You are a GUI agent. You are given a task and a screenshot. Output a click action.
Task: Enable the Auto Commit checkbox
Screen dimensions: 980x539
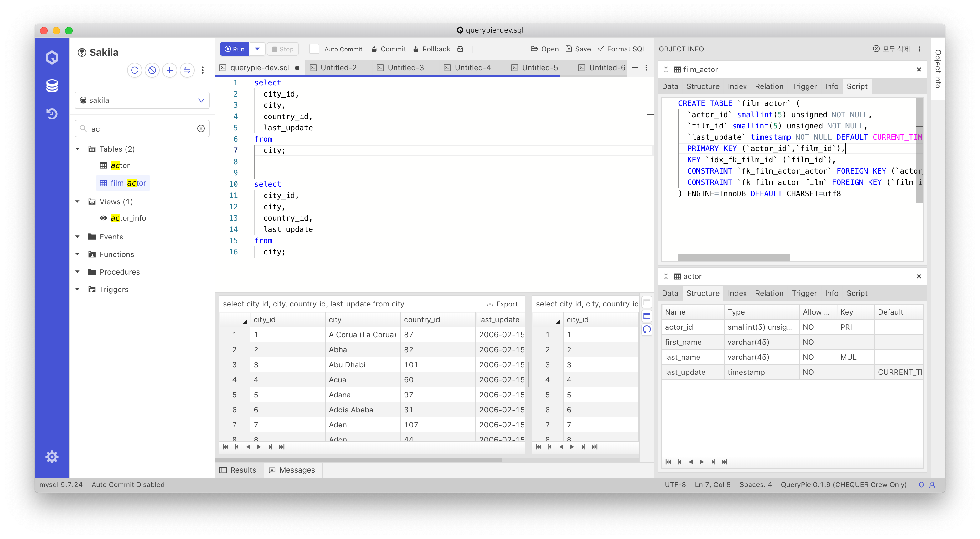click(314, 49)
